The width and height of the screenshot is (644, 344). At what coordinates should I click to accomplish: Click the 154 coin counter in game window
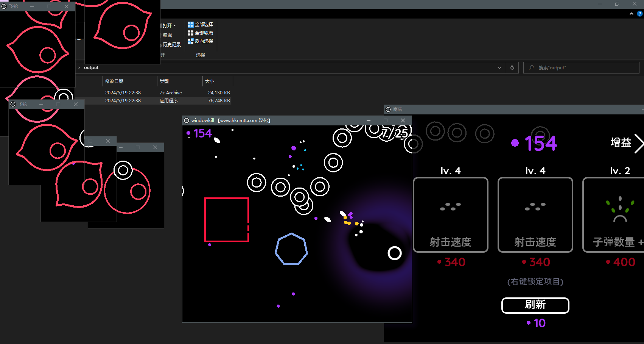[x=199, y=133]
